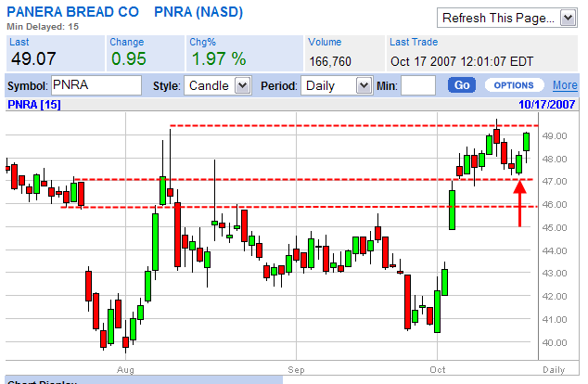
Task: Click the Refresh This Page dropdown arrow
Action: 569,18
